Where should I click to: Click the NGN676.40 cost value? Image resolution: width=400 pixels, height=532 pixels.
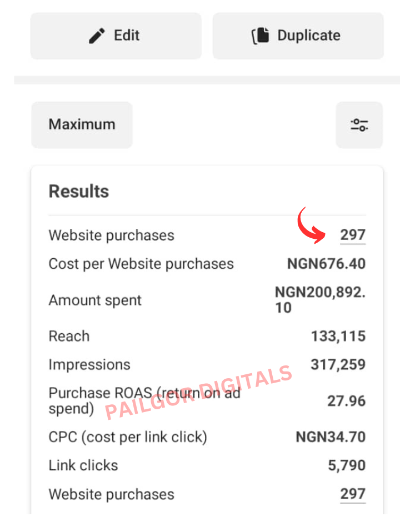(326, 264)
